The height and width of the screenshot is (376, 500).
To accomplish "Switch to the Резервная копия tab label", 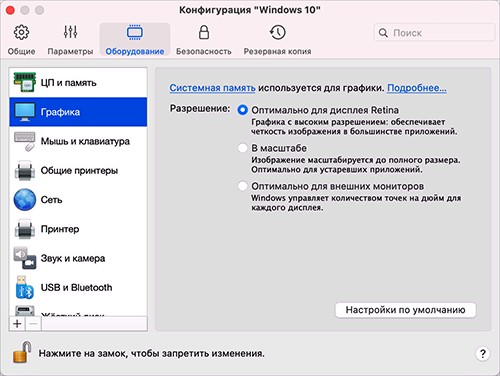I will pos(277,51).
